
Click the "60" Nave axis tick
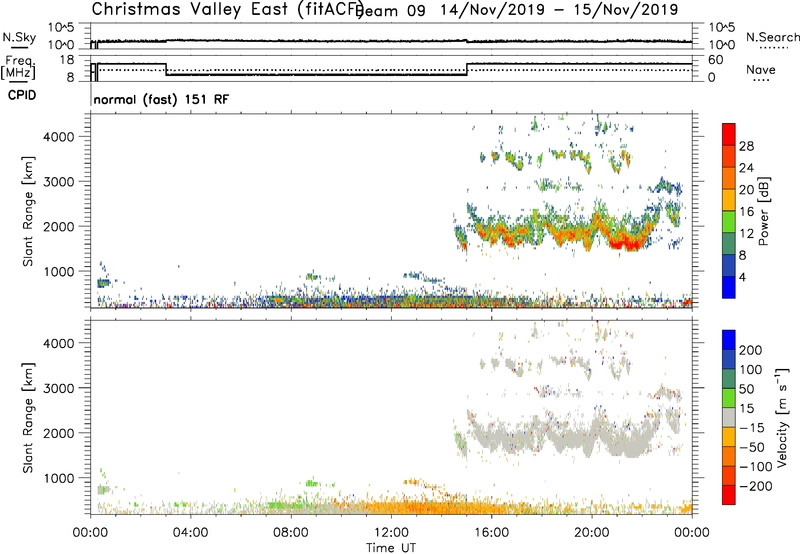click(x=716, y=60)
